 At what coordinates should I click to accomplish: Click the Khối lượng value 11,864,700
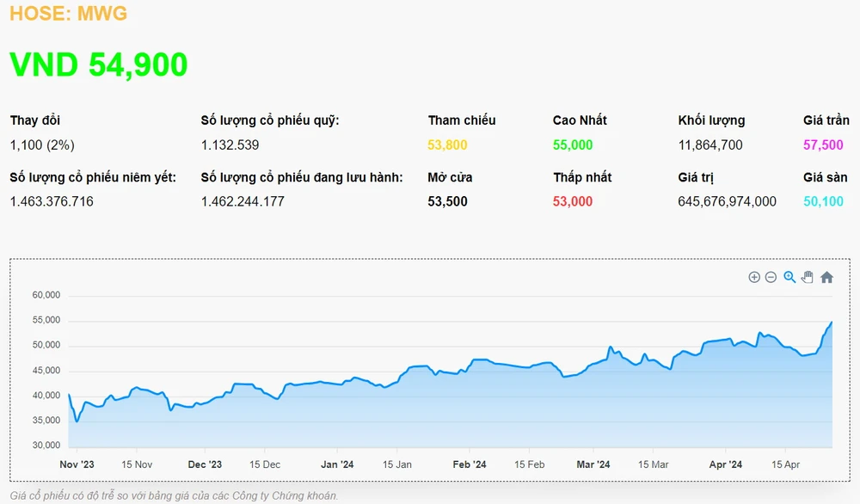710,144
